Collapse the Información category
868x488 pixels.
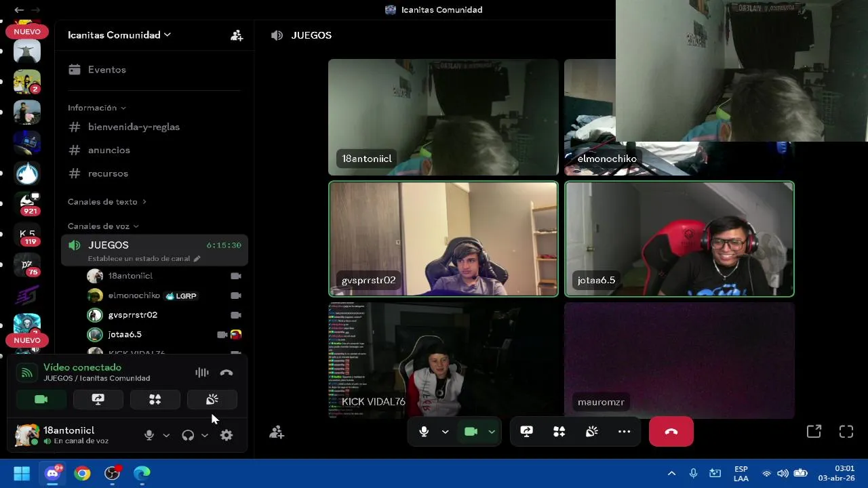97,108
